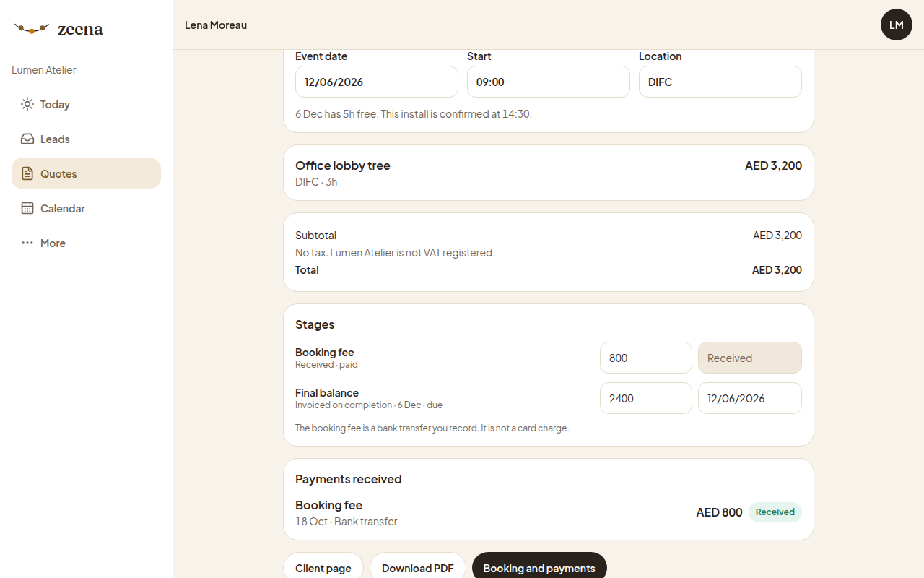Click the Booking fee Received status field

[750, 358]
